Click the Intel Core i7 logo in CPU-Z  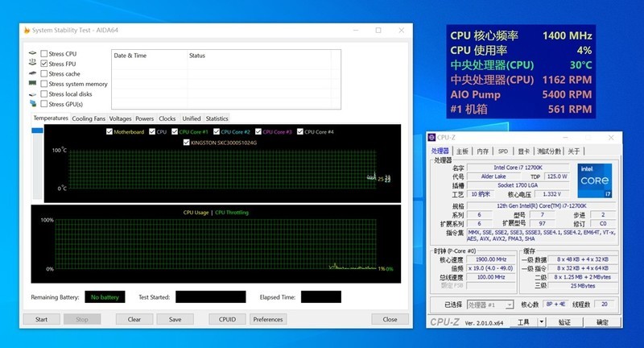point(595,180)
